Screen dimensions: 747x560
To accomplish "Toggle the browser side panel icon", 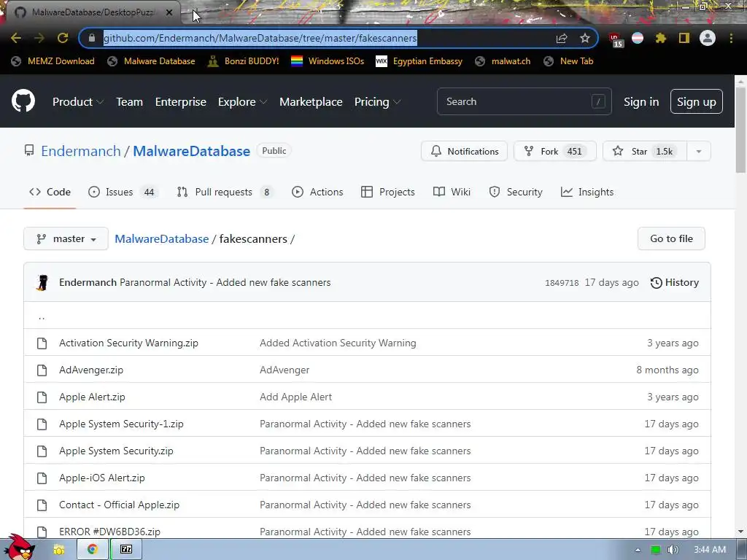I will point(684,38).
